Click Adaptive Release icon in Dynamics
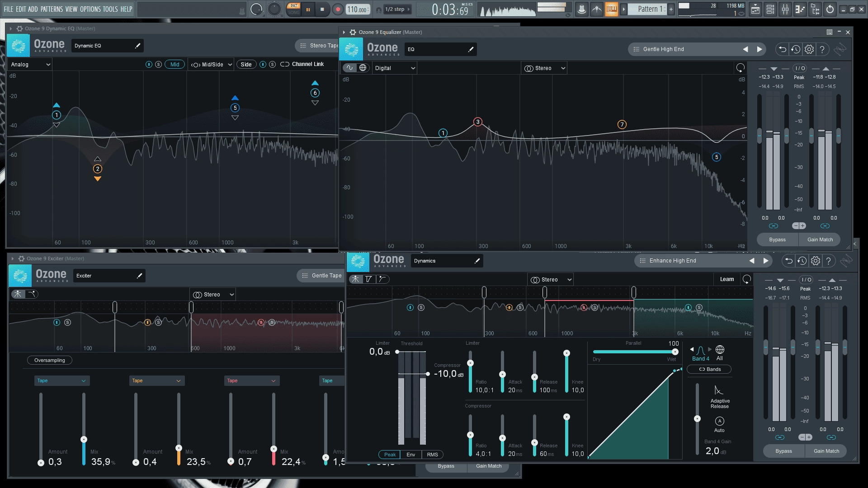Image resolution: width=868 pixels, height=488 pixels. coord(719,390)
